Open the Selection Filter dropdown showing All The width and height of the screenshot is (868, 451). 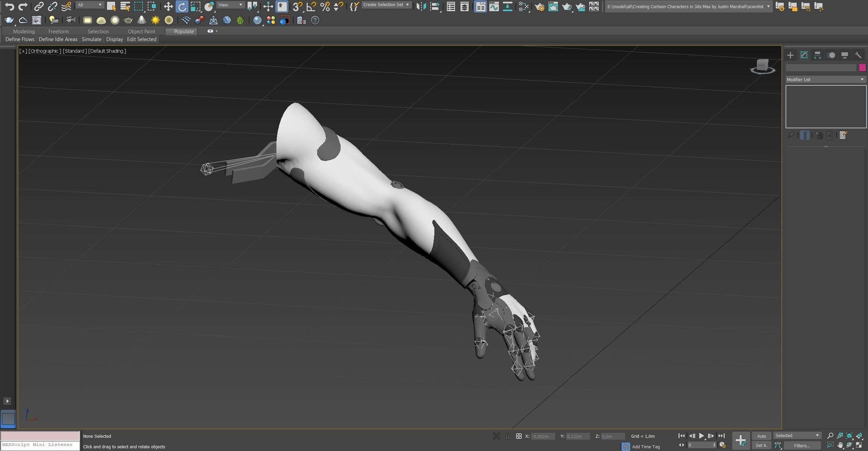pos(89,5)
